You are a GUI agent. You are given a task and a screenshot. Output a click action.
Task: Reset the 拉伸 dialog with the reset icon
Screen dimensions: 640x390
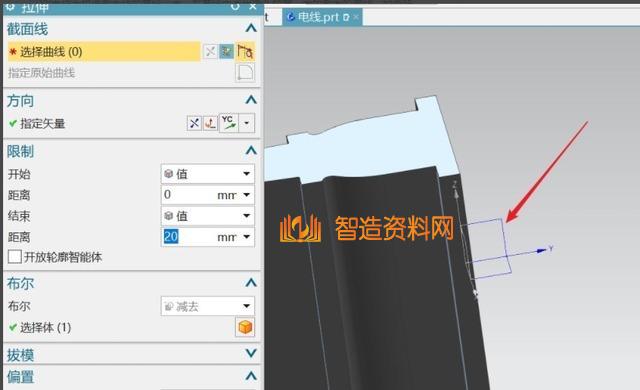tap(235, 7)
